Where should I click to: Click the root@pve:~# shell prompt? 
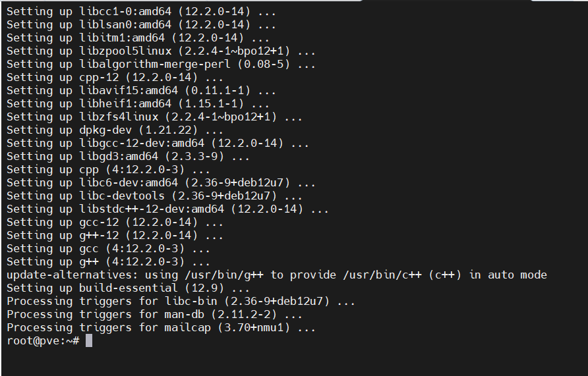click(x=43, y=340)
